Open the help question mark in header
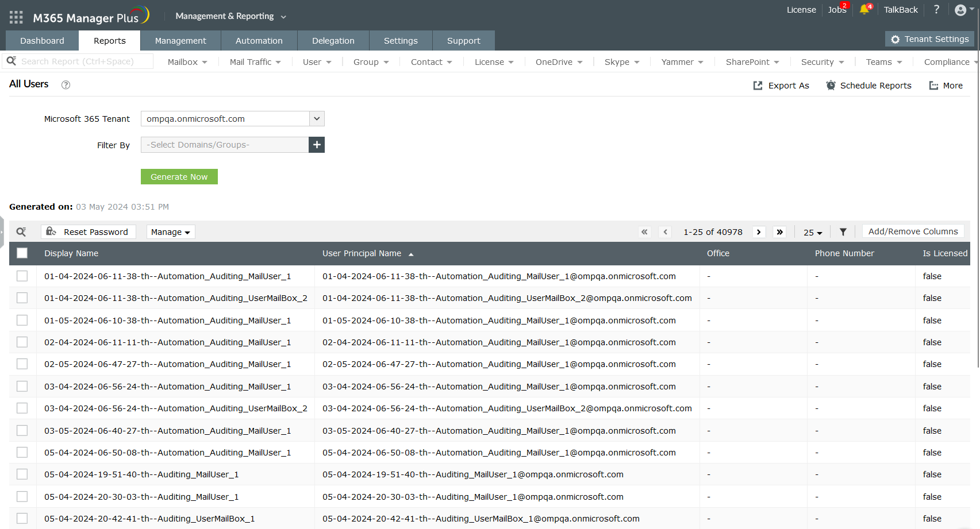 click(x=936, y=9)
